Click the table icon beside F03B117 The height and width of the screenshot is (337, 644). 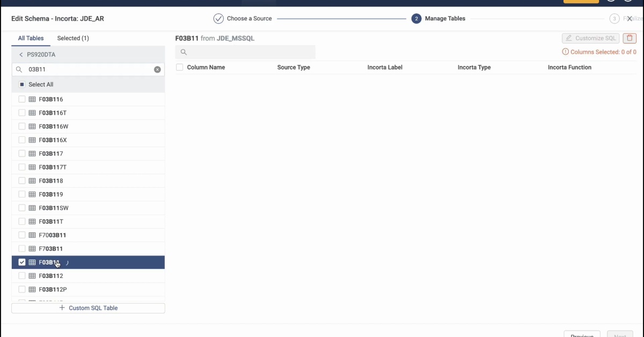coord(32,153)
